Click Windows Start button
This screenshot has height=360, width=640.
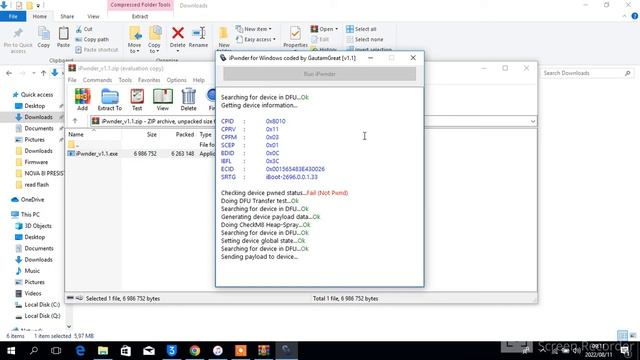click(x=11, y=351)
